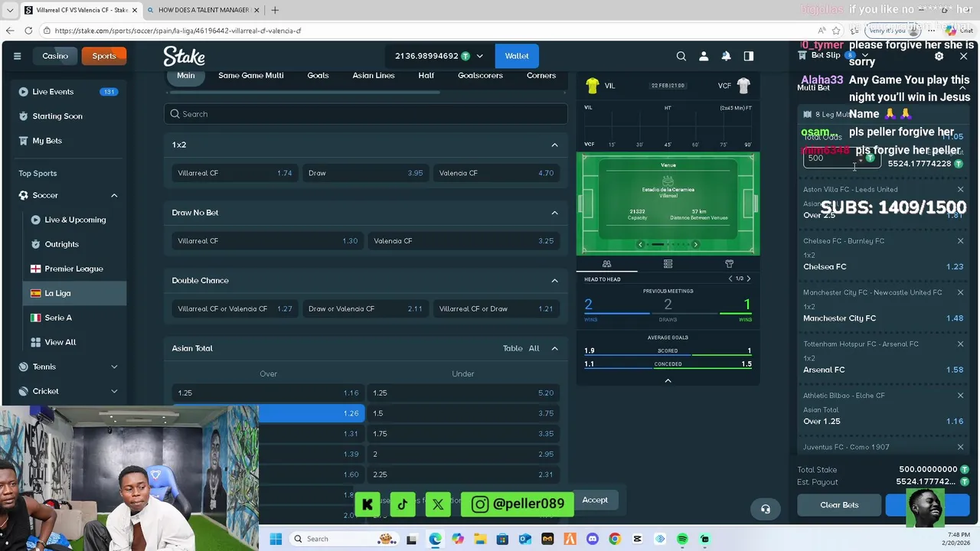Switch to Sports section
Screen dimensions: 980x551
[104, 56]
